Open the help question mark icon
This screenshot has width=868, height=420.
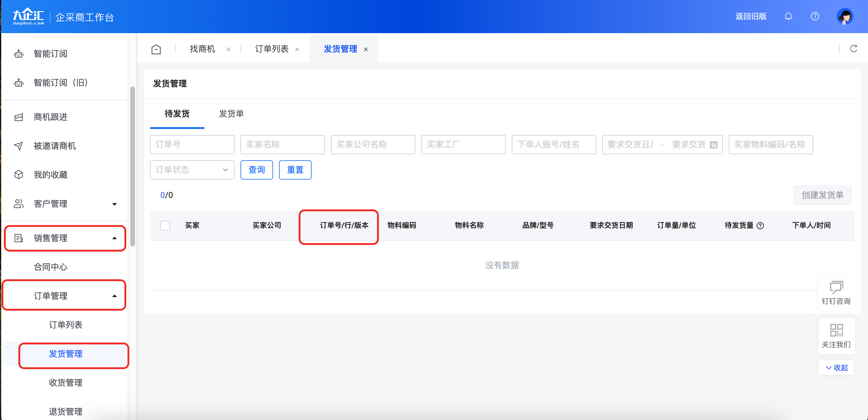(814, 16)
